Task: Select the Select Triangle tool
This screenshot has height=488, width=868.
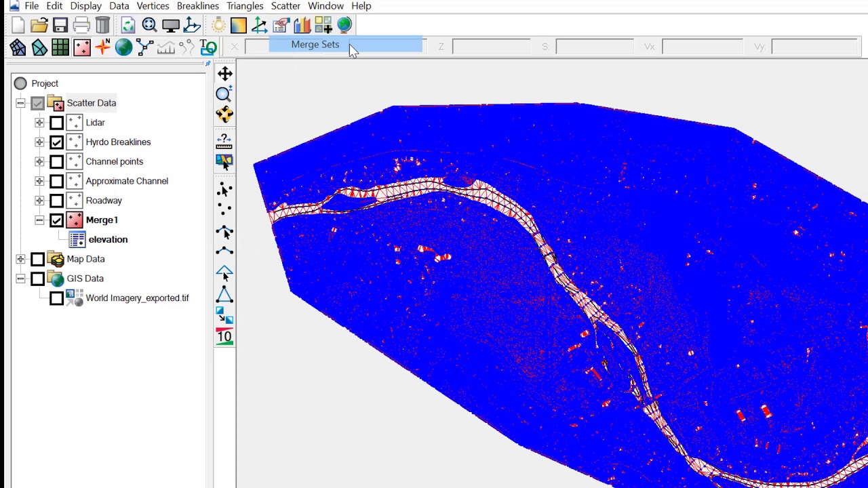Action: click(224, 274)
